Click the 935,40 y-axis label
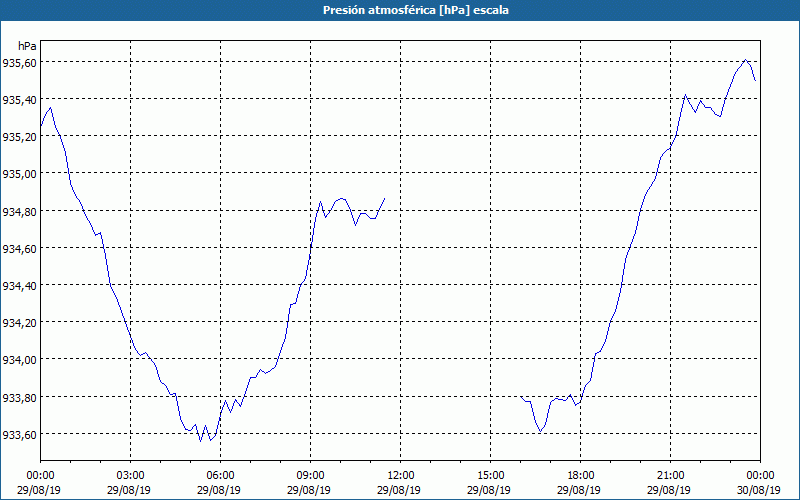800x500 pixels. click(x=20, y=100)
